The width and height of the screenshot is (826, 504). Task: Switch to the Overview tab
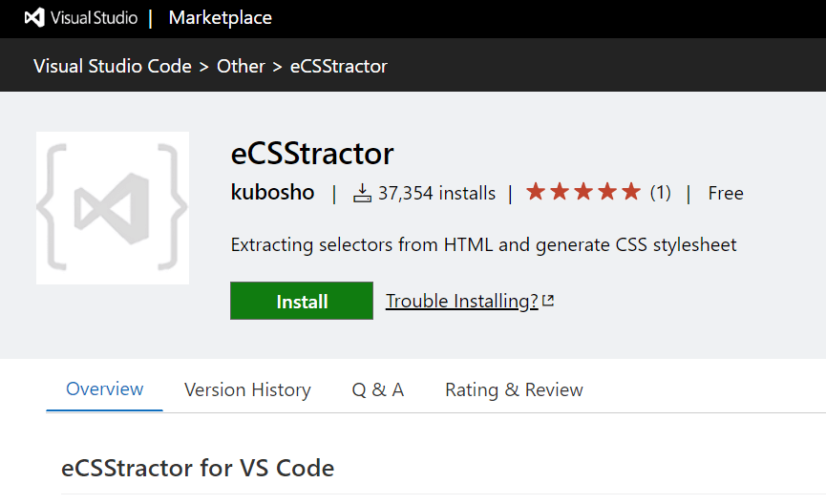[104, 389]
